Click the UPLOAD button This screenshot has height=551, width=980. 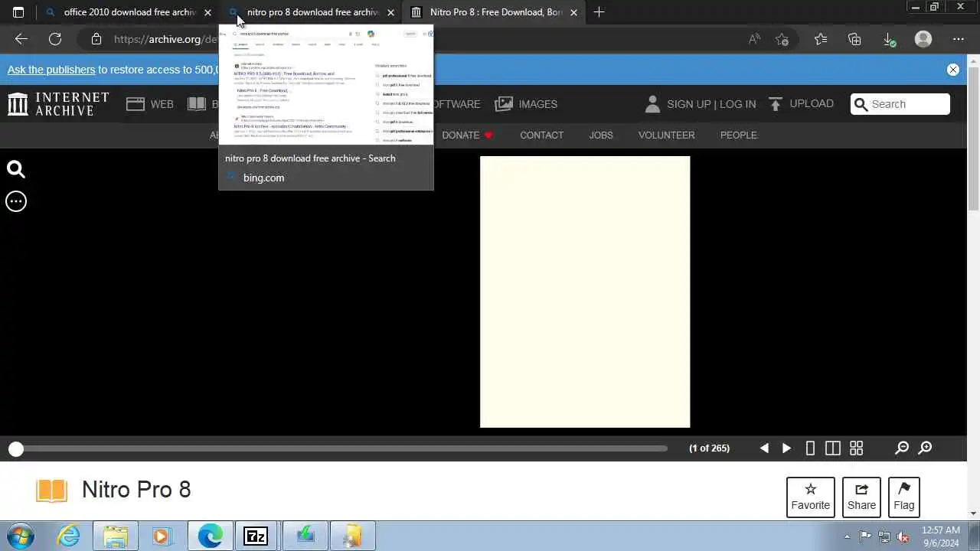[x=801, y=104]
